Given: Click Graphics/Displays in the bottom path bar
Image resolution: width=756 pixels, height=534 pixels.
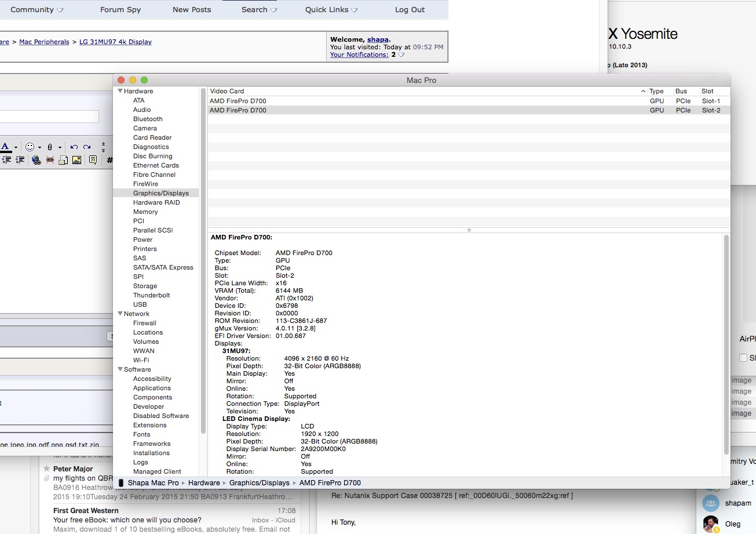Looking at the screenshot, I should click(260, 482).
